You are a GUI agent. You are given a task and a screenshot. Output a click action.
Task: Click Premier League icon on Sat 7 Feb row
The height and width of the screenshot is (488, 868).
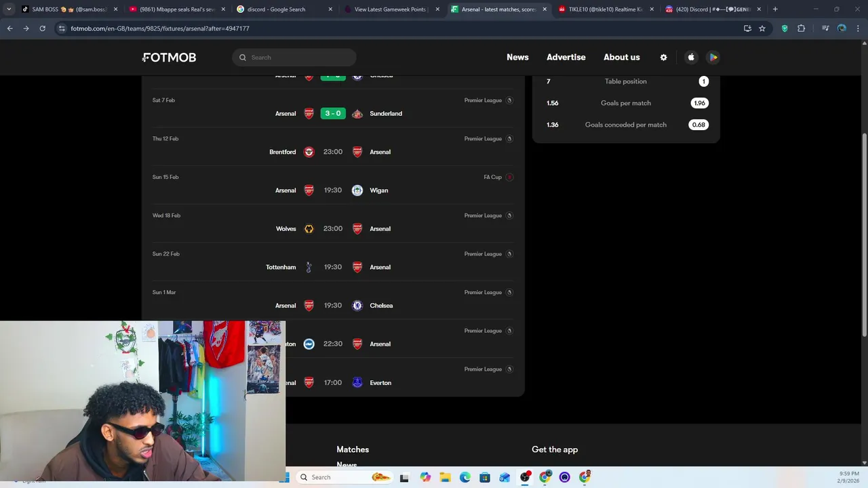click(509, 100)
